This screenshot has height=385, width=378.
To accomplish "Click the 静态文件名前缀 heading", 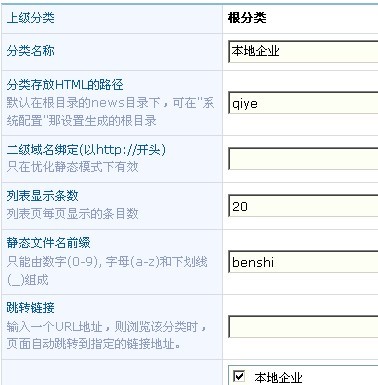I will [48, 242].
